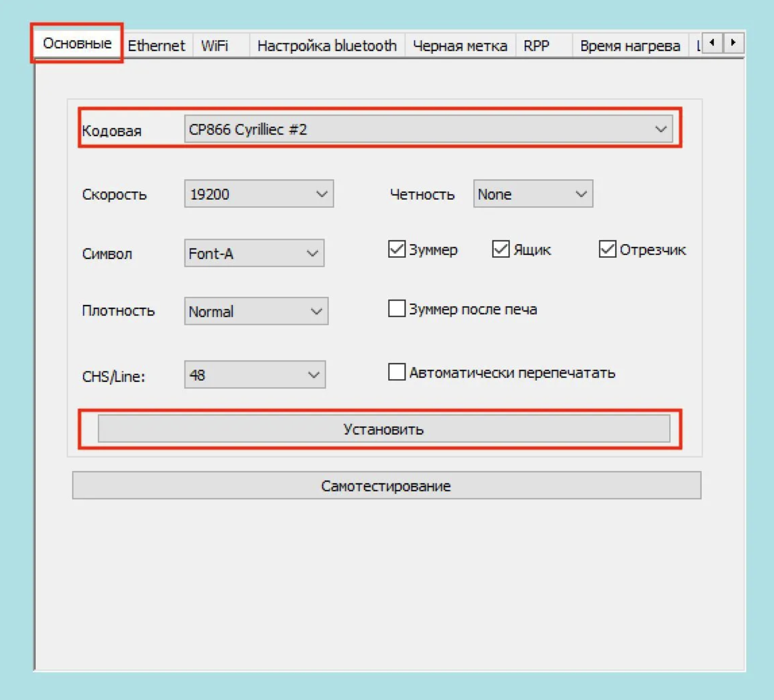
Task: Toggle the Ящик checkbox
Action: (x=501, y=249)
